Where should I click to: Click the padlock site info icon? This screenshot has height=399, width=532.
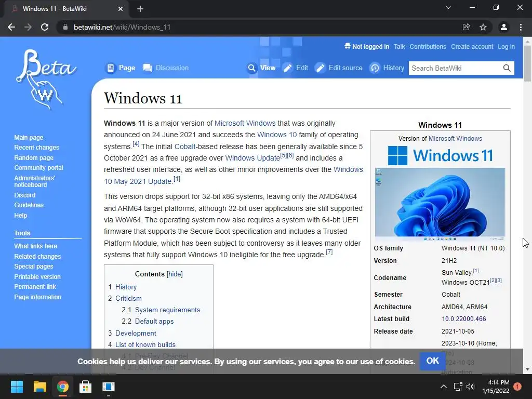(x=65, y=27)
